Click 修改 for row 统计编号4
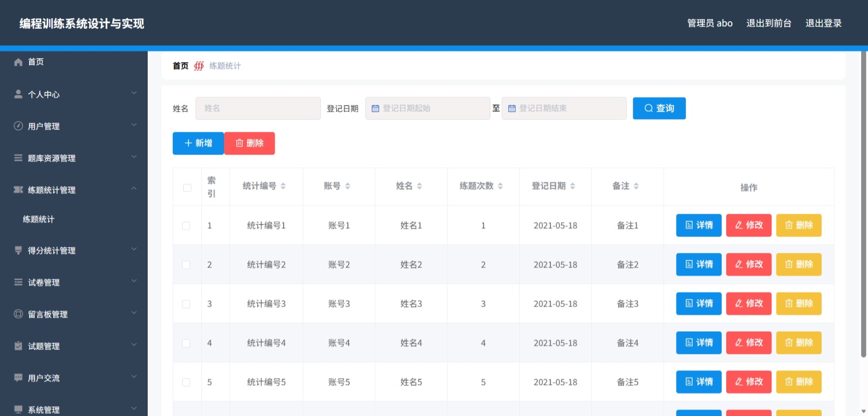The image size is (868, 416). [x=749, y=343]
